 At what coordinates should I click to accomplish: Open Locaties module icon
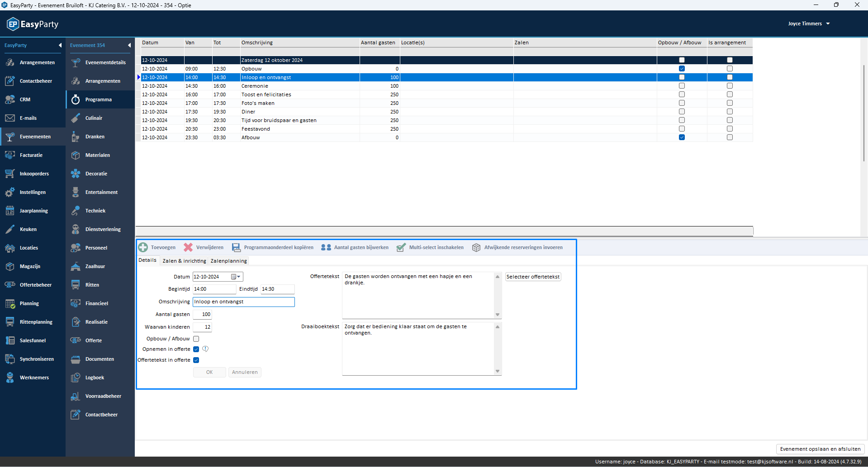coord(10,248)
